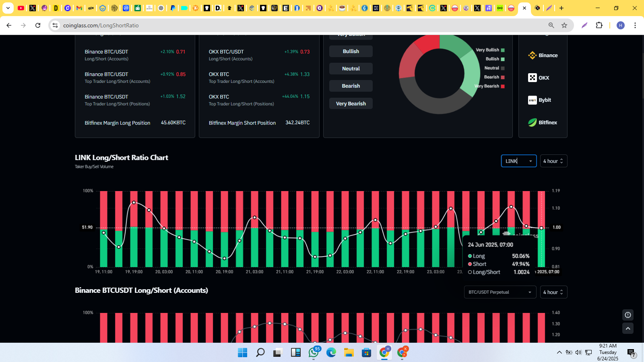
Task: Click the round floating widget icon above scroll-top
Action: [628, 315]
